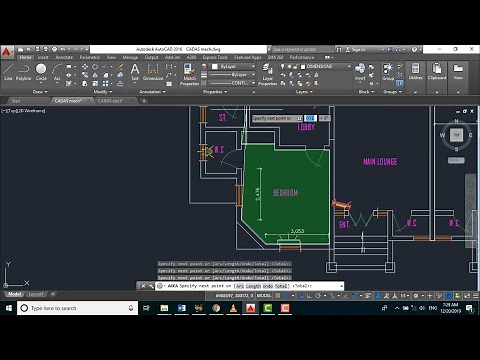Screen dimensions: 480x360
Task: Switch to the Insert ribbon tab
Action: coord(43,57)
